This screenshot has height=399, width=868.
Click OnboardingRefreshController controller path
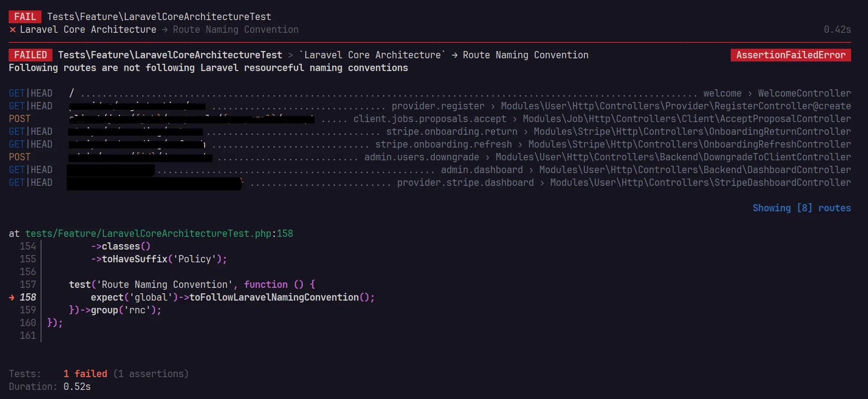click(690, 144)
